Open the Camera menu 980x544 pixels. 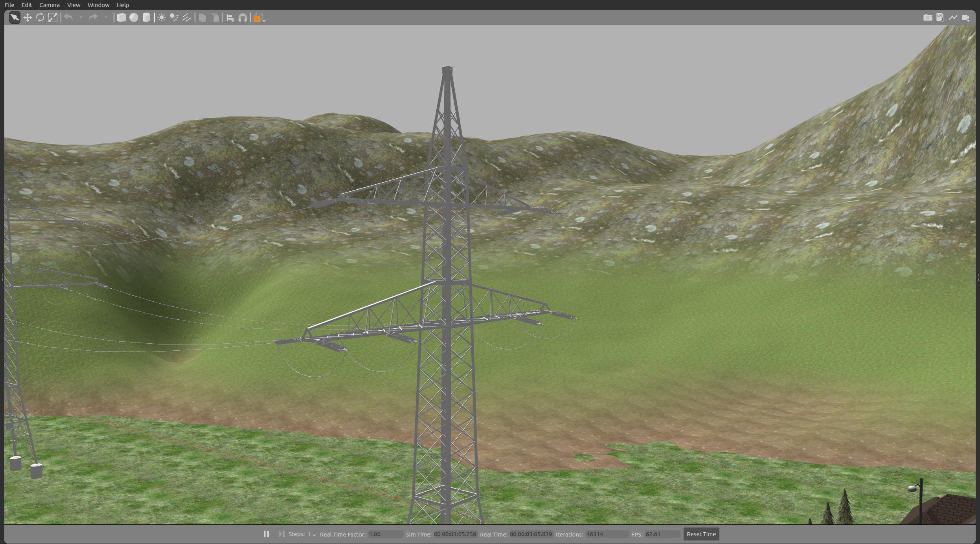pos(50,5)
